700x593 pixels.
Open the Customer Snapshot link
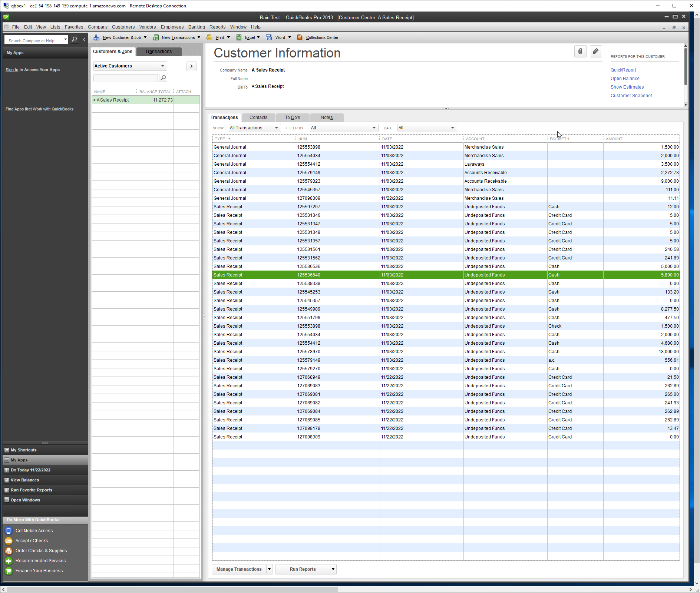[x=631, y=96]
